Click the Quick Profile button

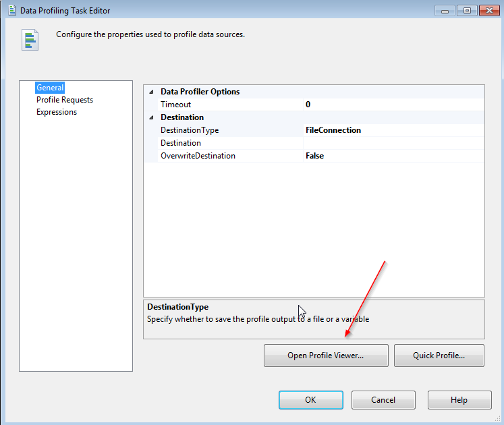[439, 356]
